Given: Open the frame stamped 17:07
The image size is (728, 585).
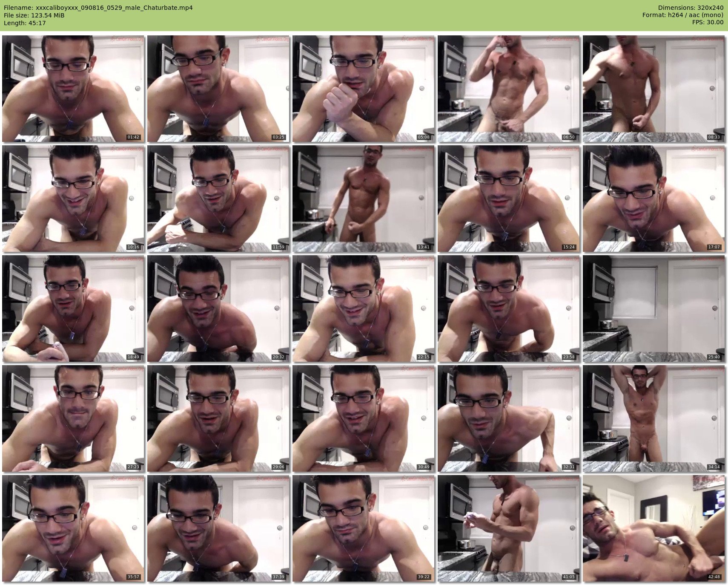Looking at the screenshot, I should pos(654,199).
